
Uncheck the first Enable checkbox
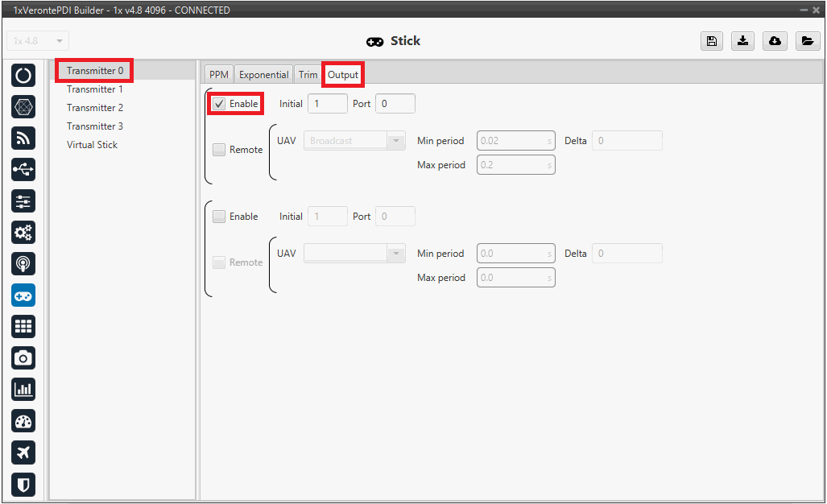[219, 104]
